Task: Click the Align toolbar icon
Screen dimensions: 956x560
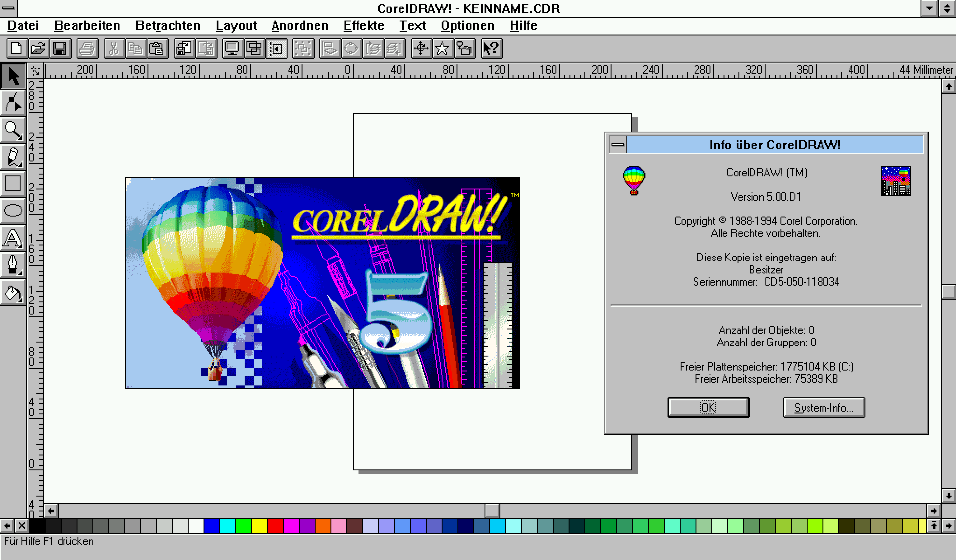Action: [330, 49]
